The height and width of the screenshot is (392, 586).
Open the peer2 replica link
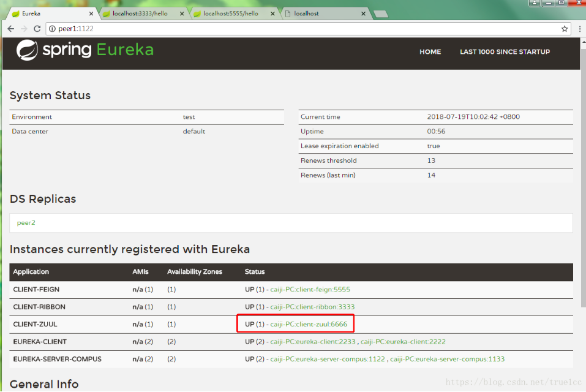(26, 223)
